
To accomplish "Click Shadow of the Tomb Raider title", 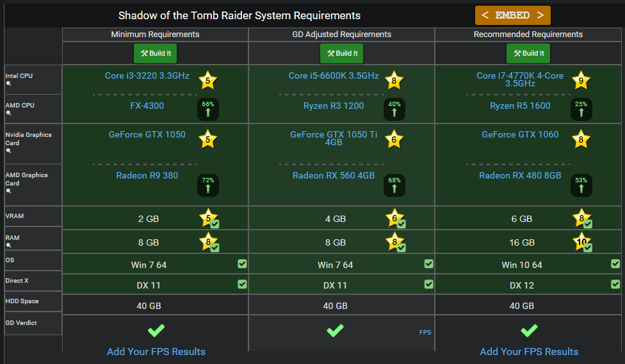I will (x=239, y=15).
